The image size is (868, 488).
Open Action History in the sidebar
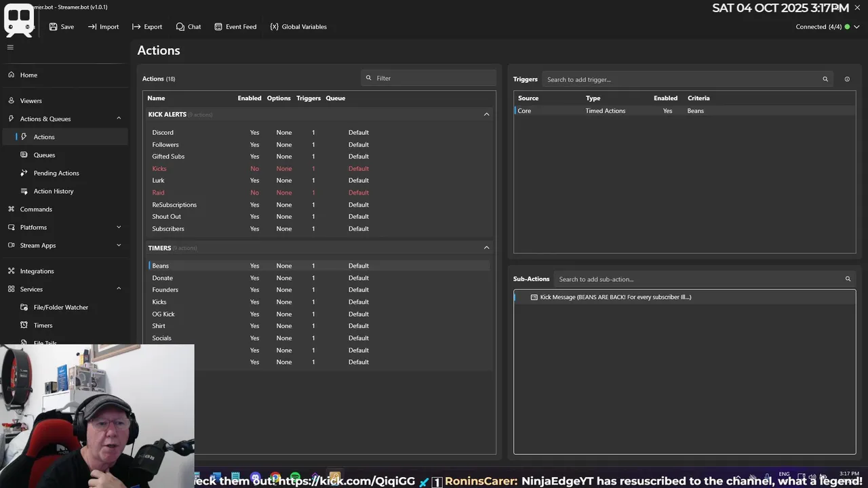coord(64,191)
